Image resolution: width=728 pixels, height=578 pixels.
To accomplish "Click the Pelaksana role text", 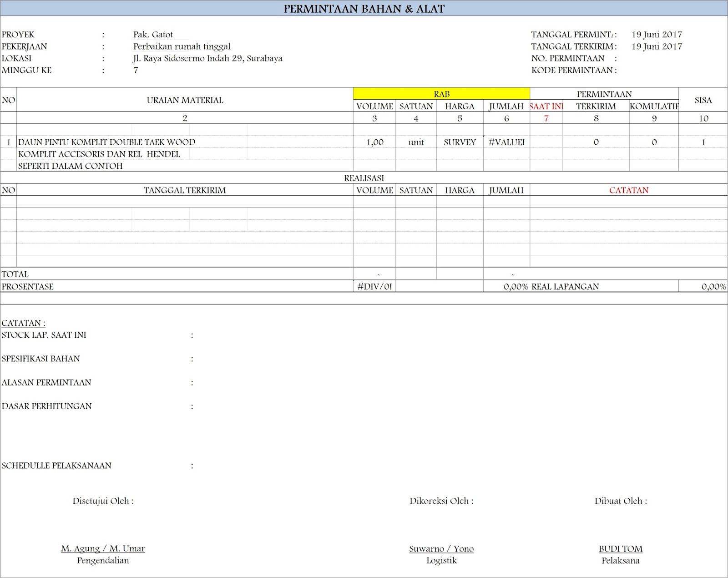I will coord(621,560).
